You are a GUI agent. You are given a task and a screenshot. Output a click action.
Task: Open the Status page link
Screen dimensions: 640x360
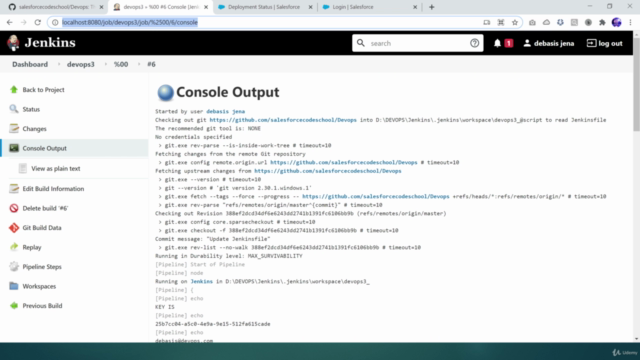pyautogui.click(x=31, y=109)
